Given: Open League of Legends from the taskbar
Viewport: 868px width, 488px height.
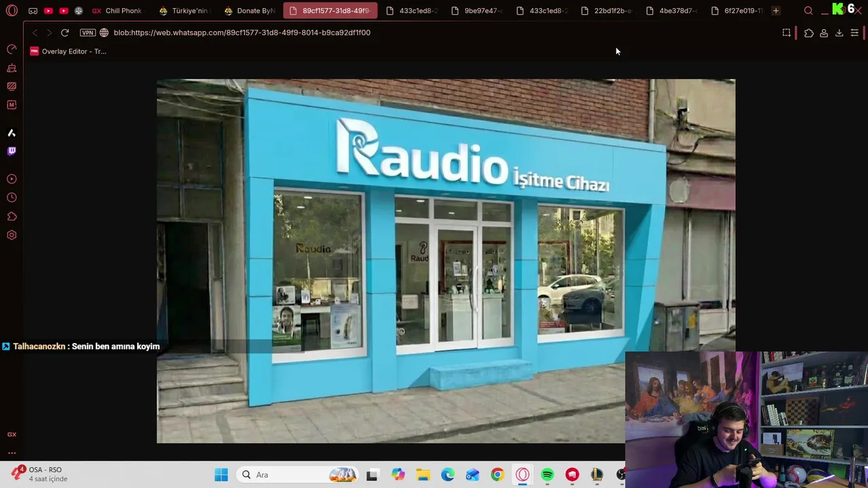Looking at the screenshot, I should pyautogui.click(x=597, y=474).
